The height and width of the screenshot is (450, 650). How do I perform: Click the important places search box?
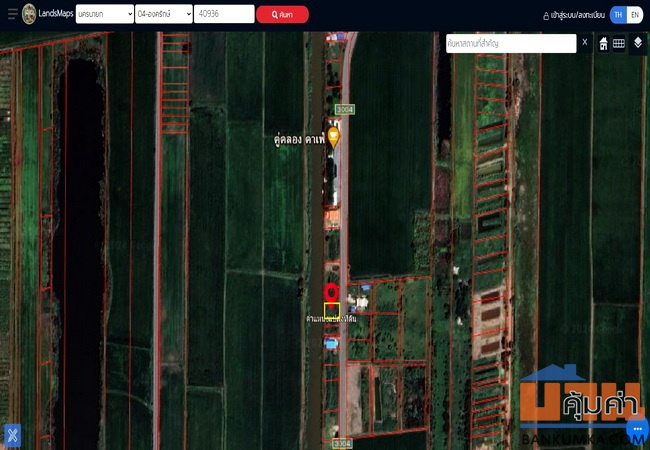510,43
